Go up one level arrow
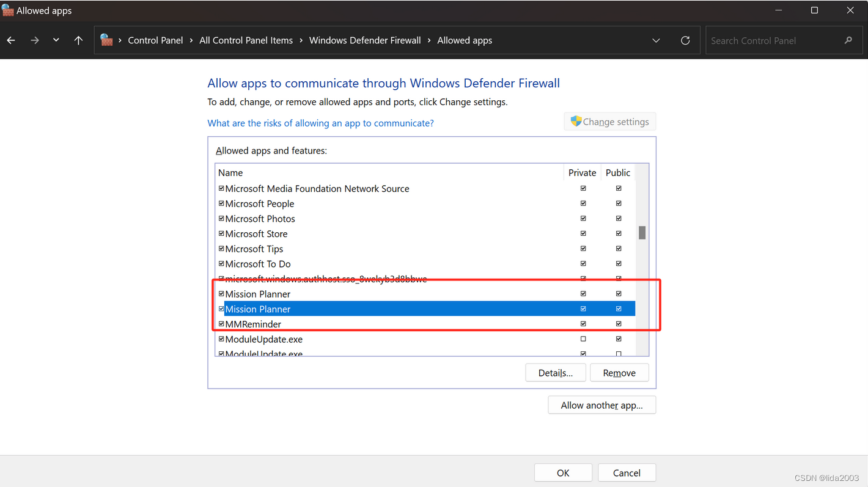 pyautogui.click(x=78, y=40)
